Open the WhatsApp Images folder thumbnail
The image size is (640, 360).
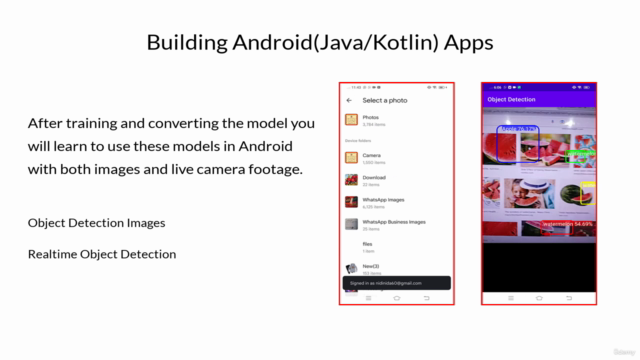pos(351,202)
